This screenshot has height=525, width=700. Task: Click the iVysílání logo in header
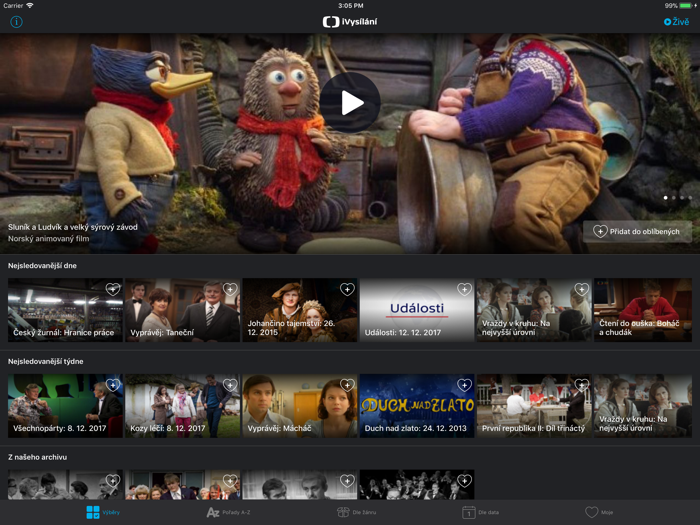(x=350, y=21)
